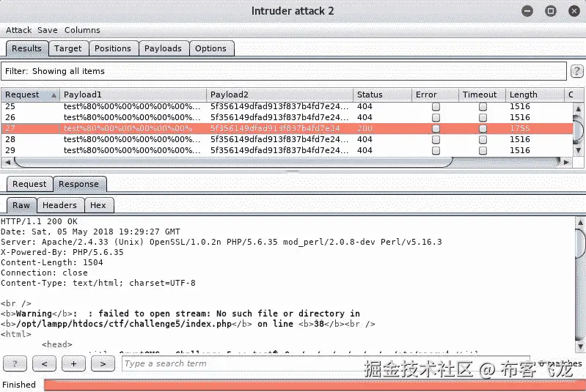Viewport: 586px width, 392px height.
Task: Toggle Timeout checkbox for request 27
Action: point(483,129)
